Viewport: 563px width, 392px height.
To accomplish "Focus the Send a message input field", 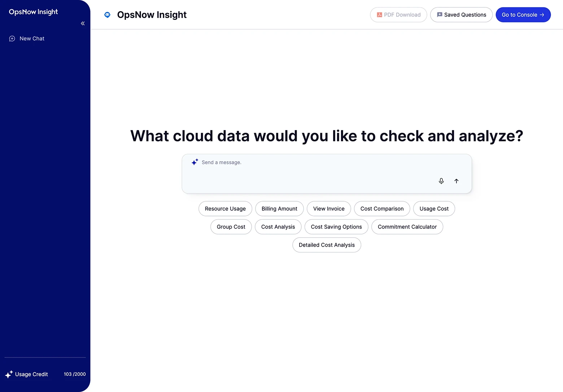I will click(x=327, y=174).
